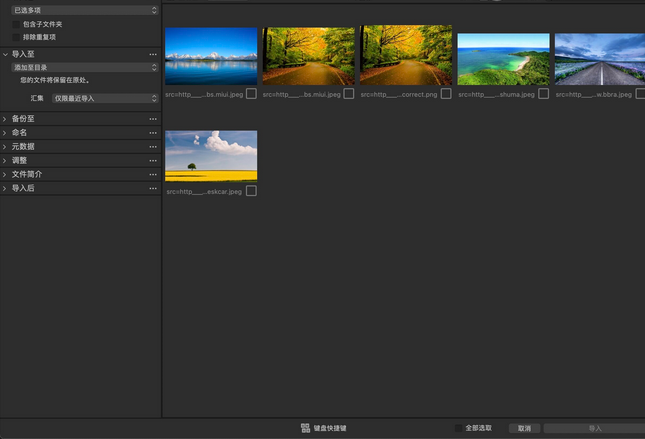Click the 汇集 label
645x439 pixels.
[x=37, y=98]
